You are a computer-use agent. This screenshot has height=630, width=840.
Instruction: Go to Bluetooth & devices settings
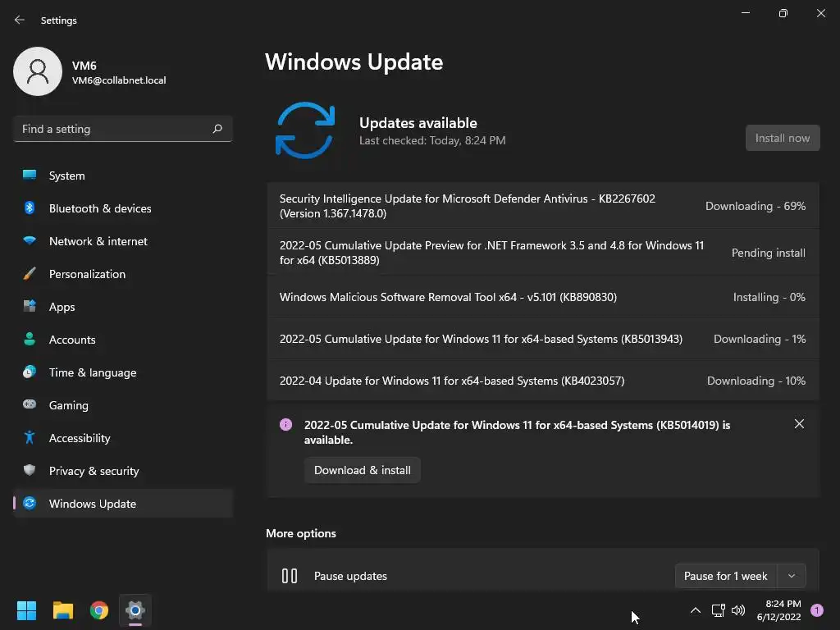pyautogui.click(x=123, y=208)
